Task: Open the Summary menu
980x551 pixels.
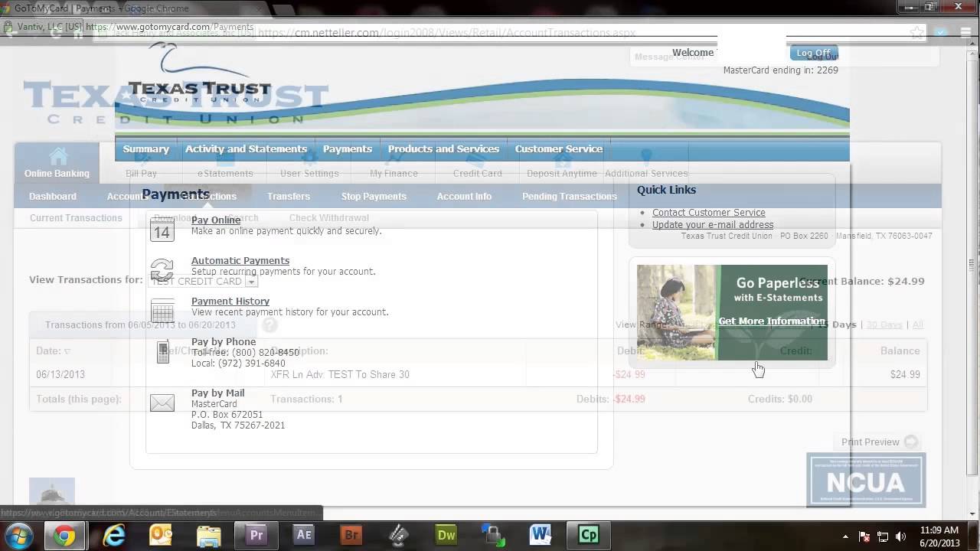Action: [145, 149]
